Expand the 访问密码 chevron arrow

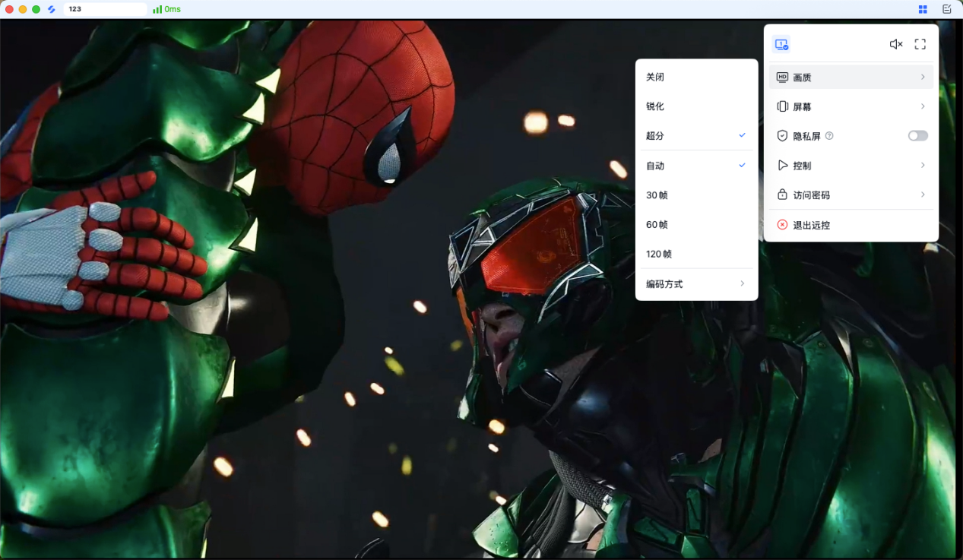(x=923, y=195)
